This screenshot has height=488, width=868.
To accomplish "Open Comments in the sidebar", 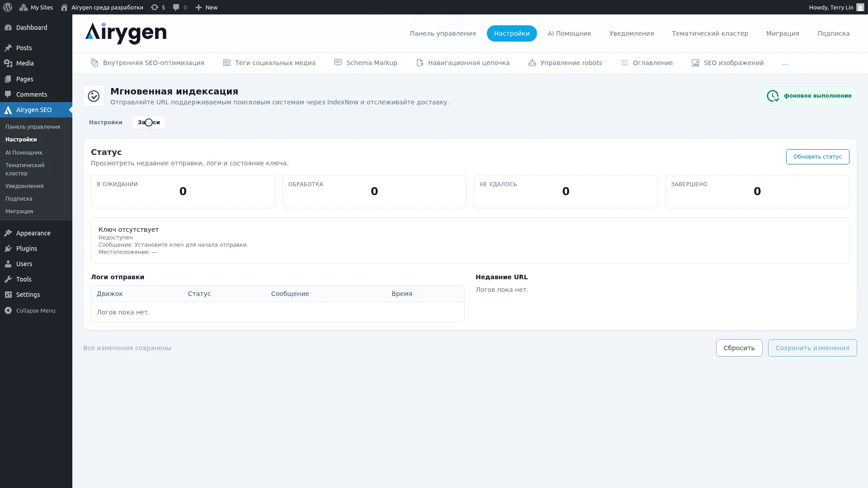I will tap(36, 94).
